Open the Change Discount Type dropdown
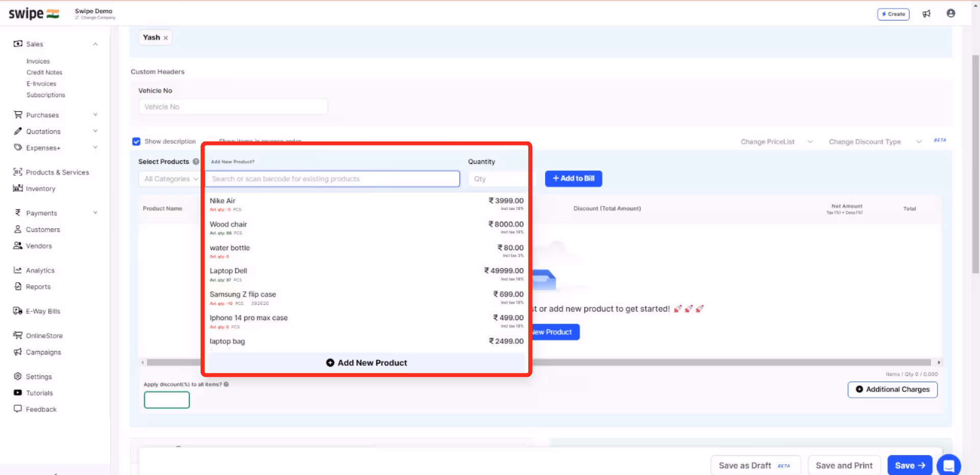This screenshot has width=980, height=475. (875, 141)
